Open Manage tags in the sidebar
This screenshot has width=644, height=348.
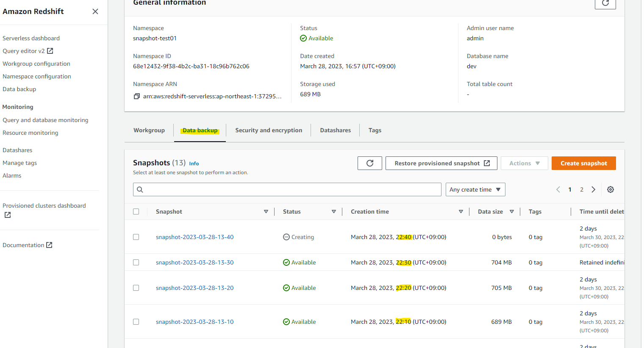(19, 163)
